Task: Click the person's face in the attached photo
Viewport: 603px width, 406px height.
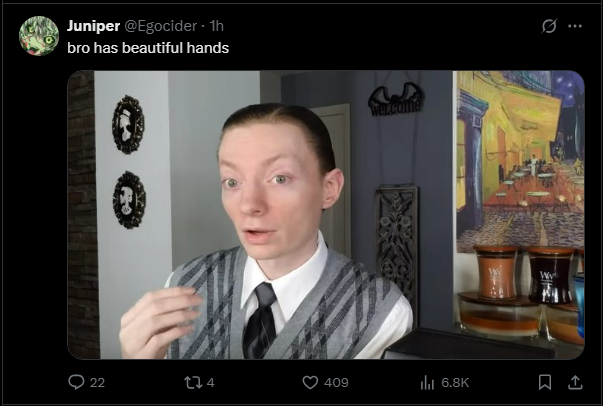Action: (x=273, y=185)
